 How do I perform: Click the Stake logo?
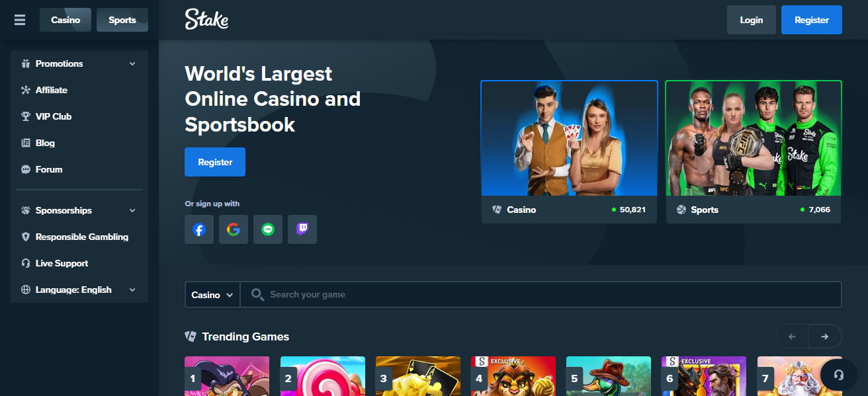coord(206,20)
